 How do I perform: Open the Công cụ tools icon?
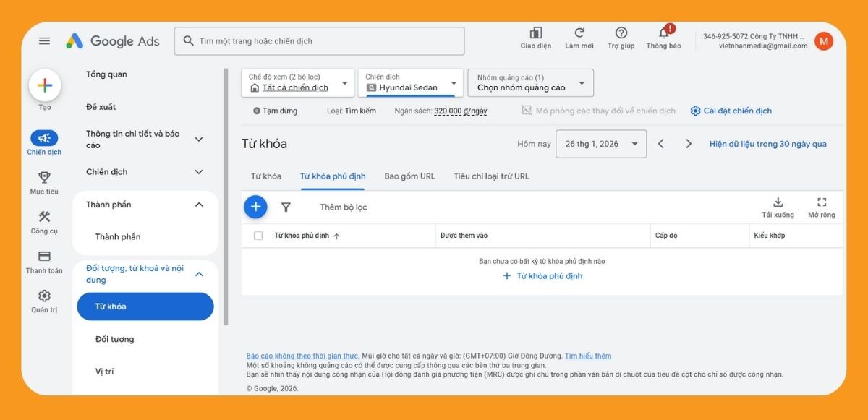click(44, 218)
